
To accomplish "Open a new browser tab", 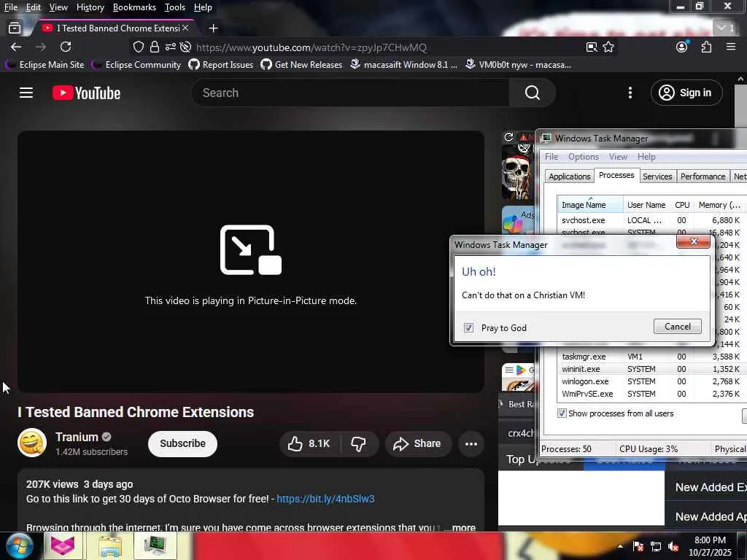I will [x=214, y=28].
